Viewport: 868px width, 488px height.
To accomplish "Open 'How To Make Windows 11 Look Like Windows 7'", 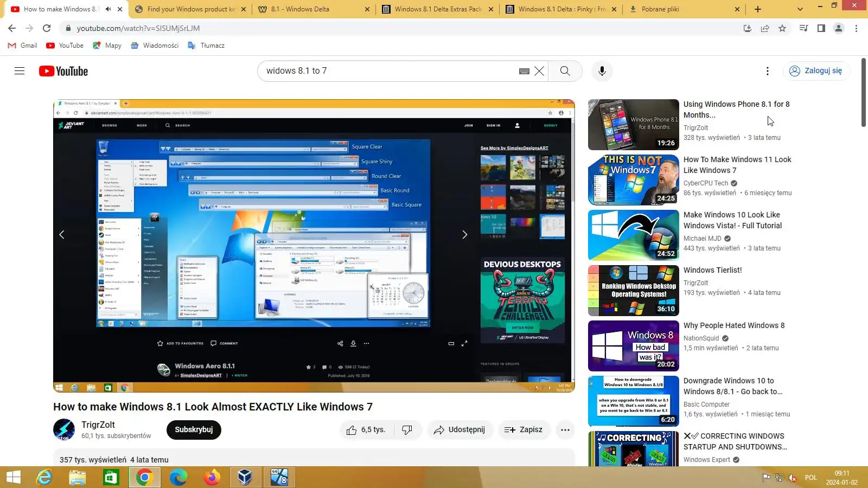I will pyautogui.click(x=737, y=165).
